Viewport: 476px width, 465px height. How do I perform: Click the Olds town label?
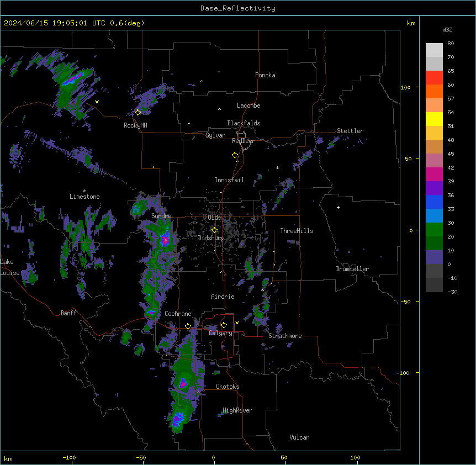coord(214,218)
